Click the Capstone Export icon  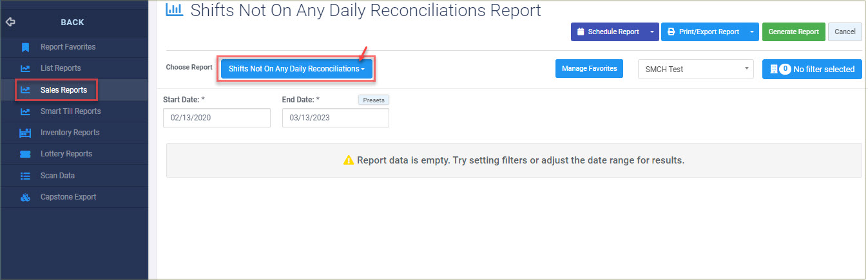25,197
